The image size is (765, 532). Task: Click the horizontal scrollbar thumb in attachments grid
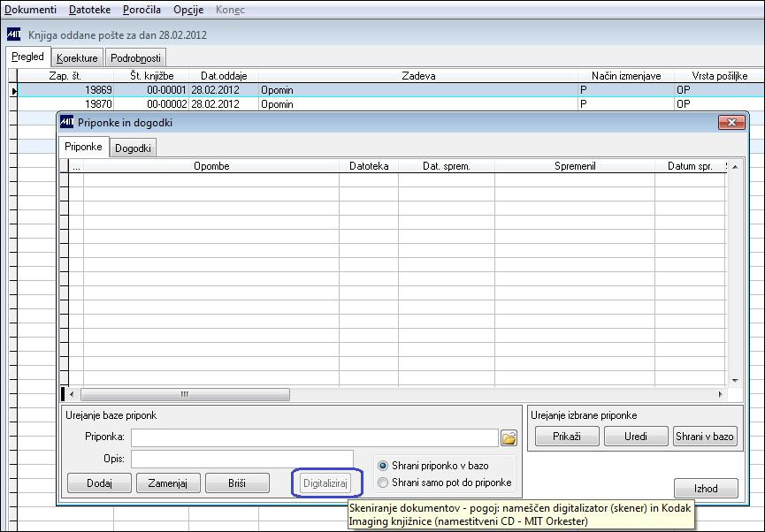coord(185,394)
